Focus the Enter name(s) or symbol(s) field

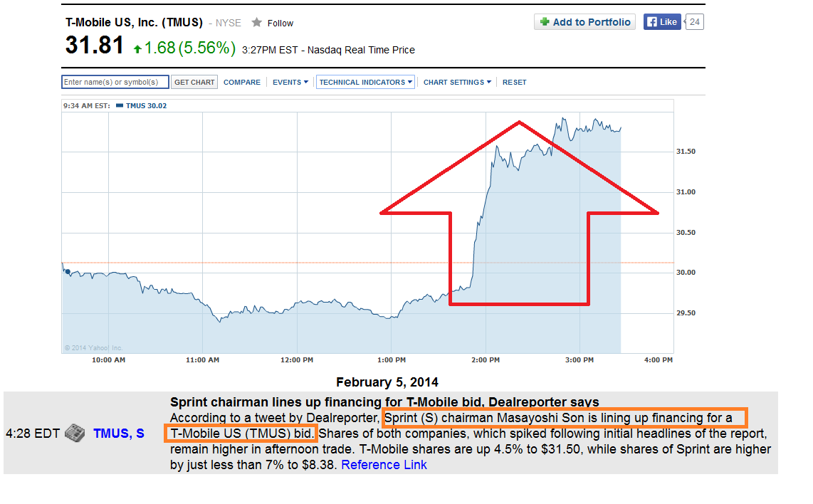[115, 82]
